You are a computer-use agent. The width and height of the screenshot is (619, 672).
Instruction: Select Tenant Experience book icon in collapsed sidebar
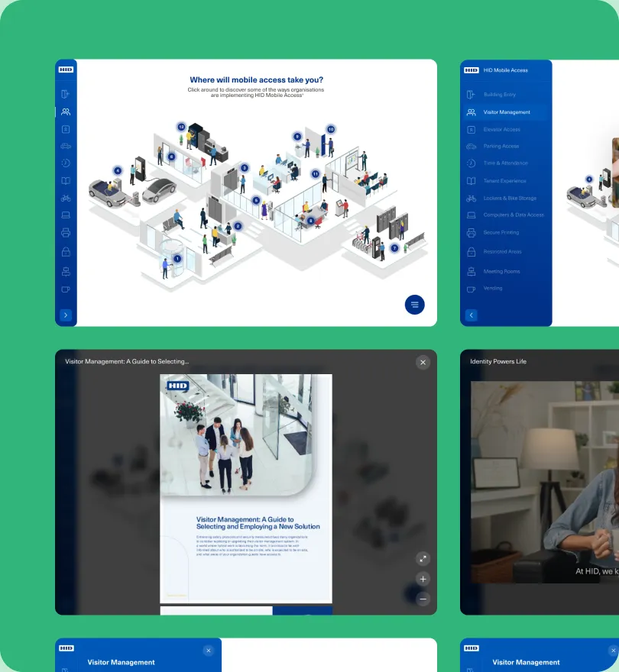point(66,180)
